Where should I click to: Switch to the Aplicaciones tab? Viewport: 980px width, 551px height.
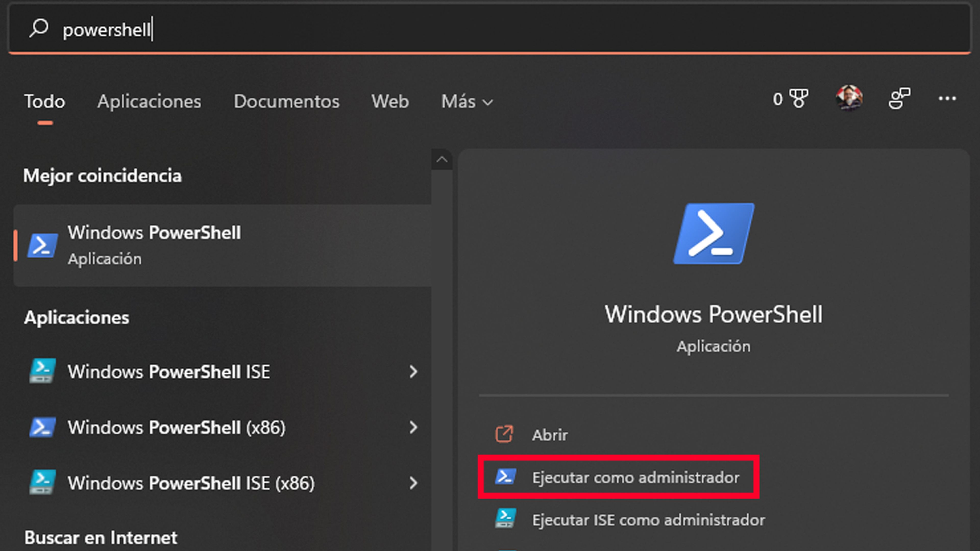coord(149,102)
